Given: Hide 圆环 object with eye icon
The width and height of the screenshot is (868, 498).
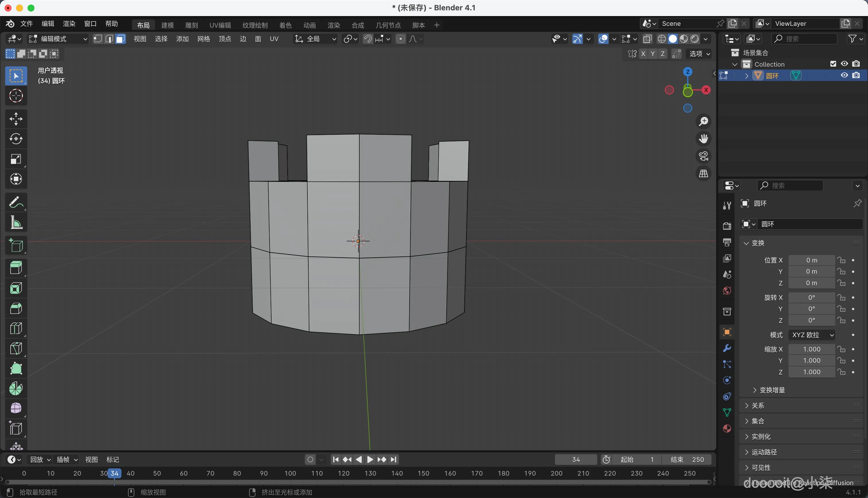Looking at the screenshot, I should (844, 75).
